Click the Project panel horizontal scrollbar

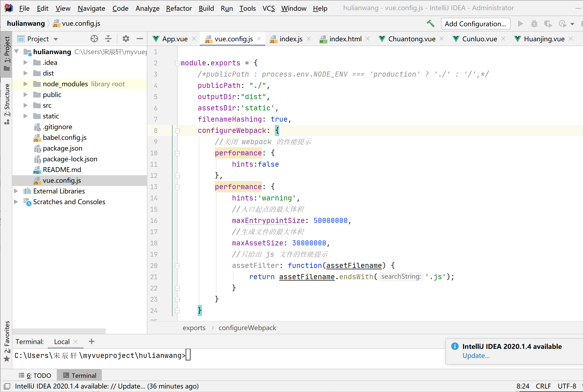tap(59, 331)
